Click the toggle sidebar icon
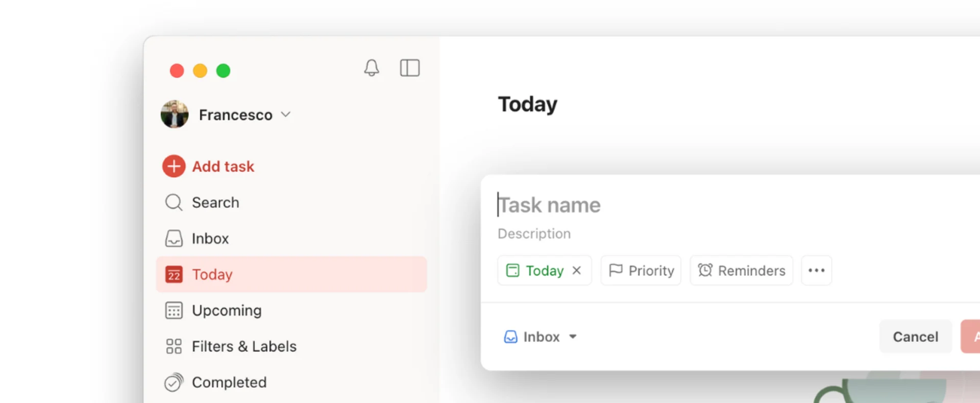 coord(410,67)
